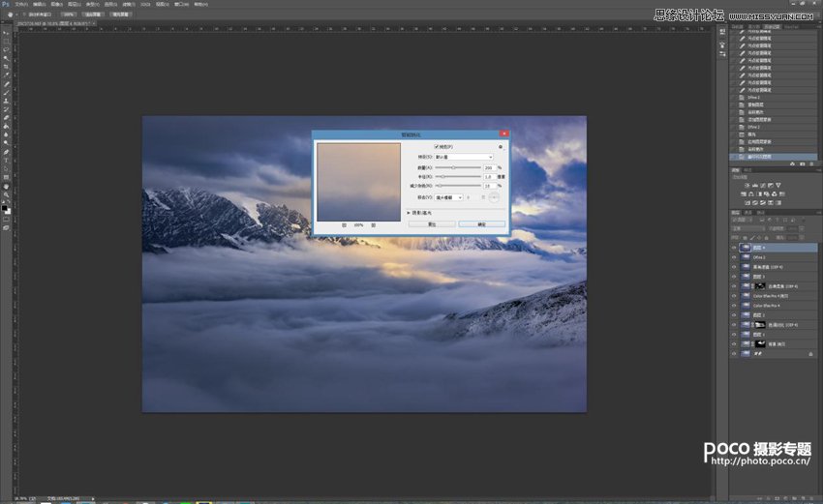Add a Brightness/Contrast adjustment
Screen dimensions: 823x504
tap(747, 185)
